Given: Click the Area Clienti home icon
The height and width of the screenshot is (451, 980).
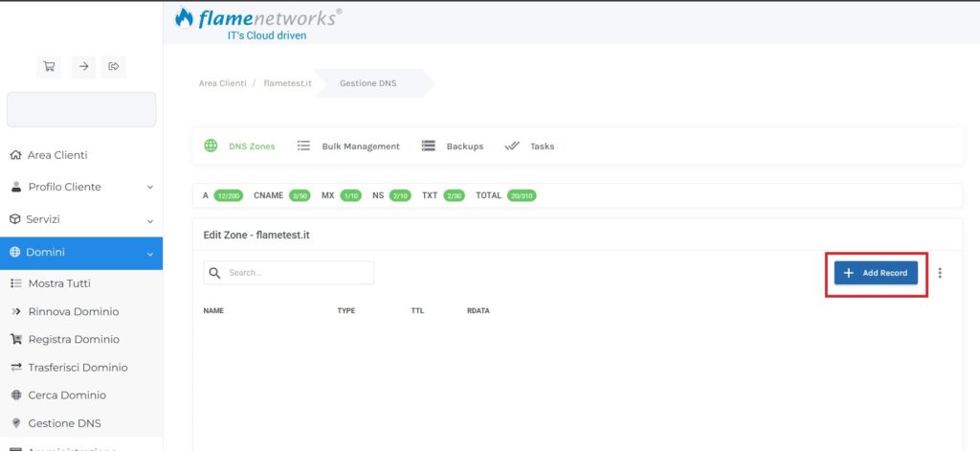Looking at the screenshot, I should point(15,155).
